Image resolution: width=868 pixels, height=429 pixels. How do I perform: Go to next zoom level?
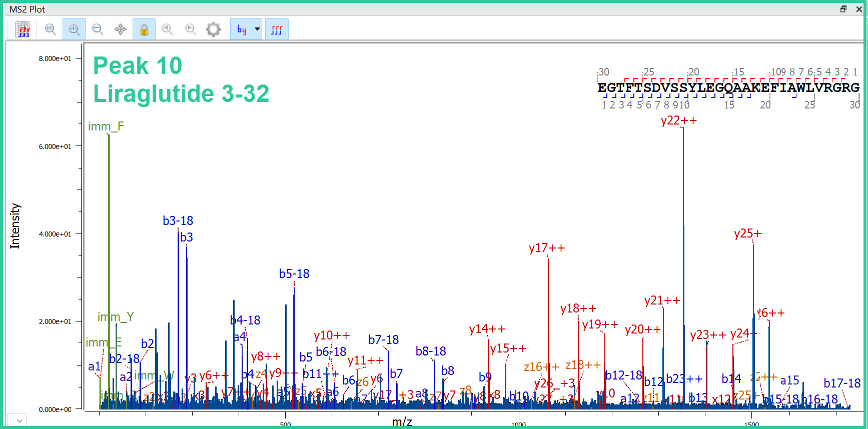(x=191, y=29)
